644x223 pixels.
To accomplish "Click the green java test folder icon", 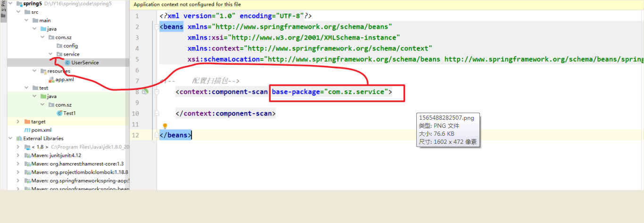I will click(x=43, y=96).
